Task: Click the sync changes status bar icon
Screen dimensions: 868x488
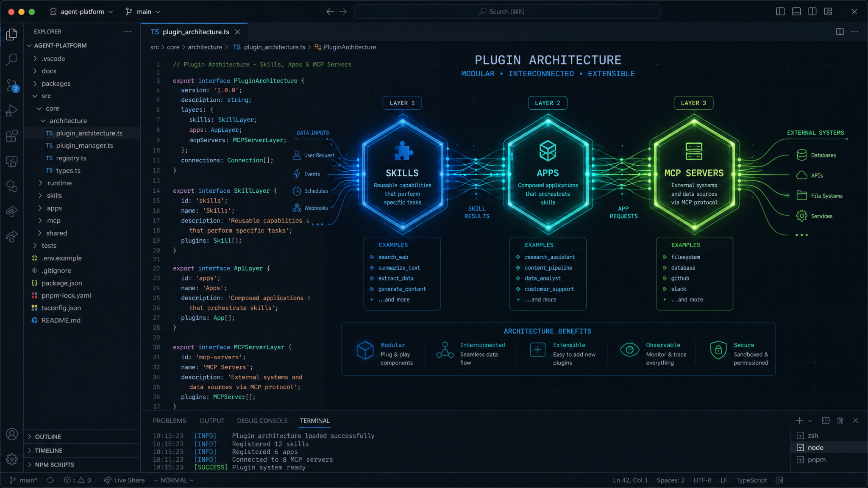Action: tap(50, 480)
